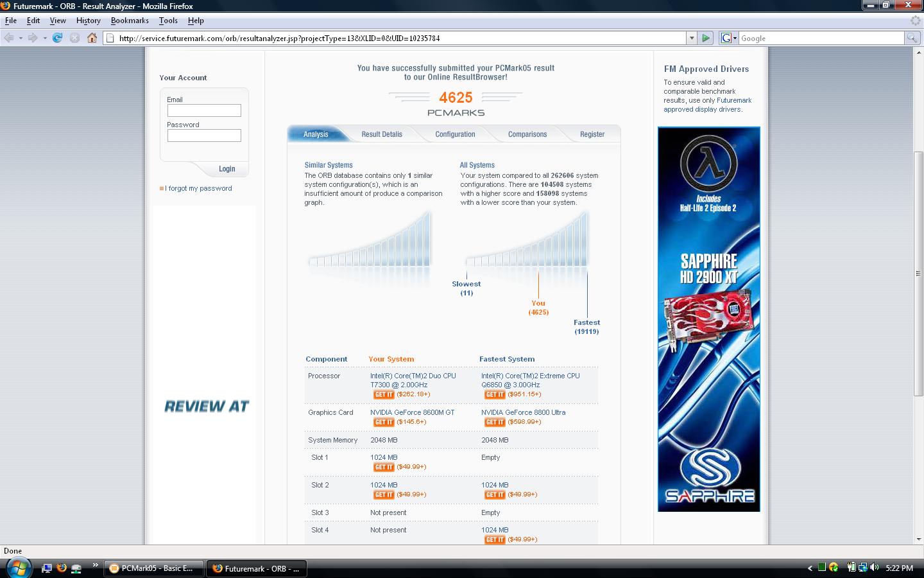
Task: Open Intel Core 2 Extreme Q6850 link
Action: [x=530, y=380]
